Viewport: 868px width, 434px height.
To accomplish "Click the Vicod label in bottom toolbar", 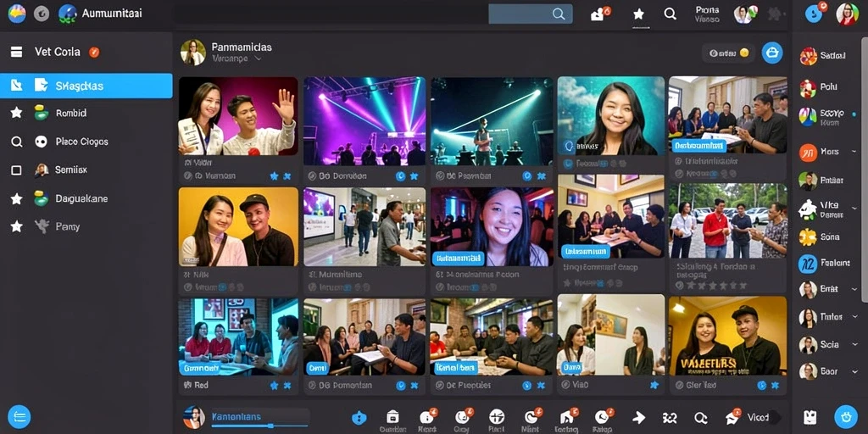I will tap(758, 417).
